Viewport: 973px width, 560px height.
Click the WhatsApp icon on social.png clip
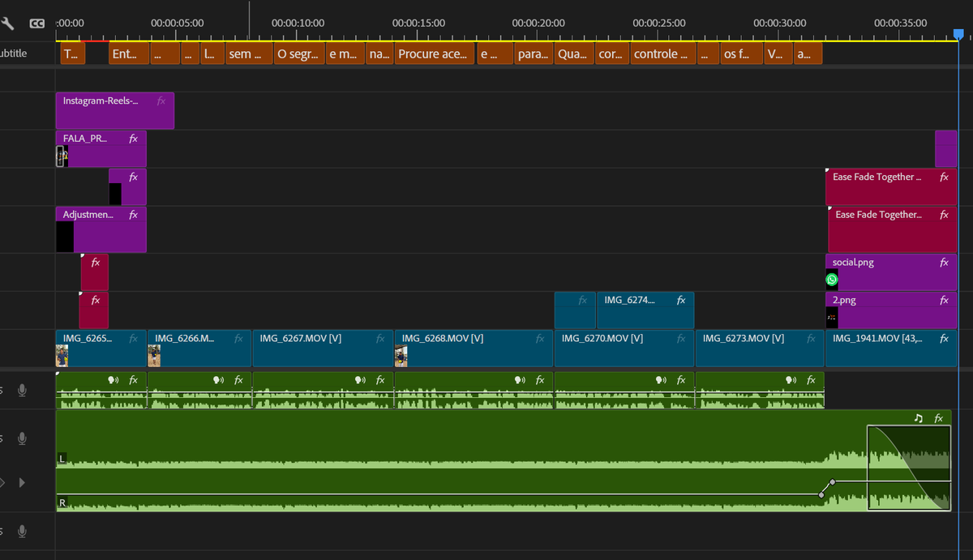pos(832,280)
